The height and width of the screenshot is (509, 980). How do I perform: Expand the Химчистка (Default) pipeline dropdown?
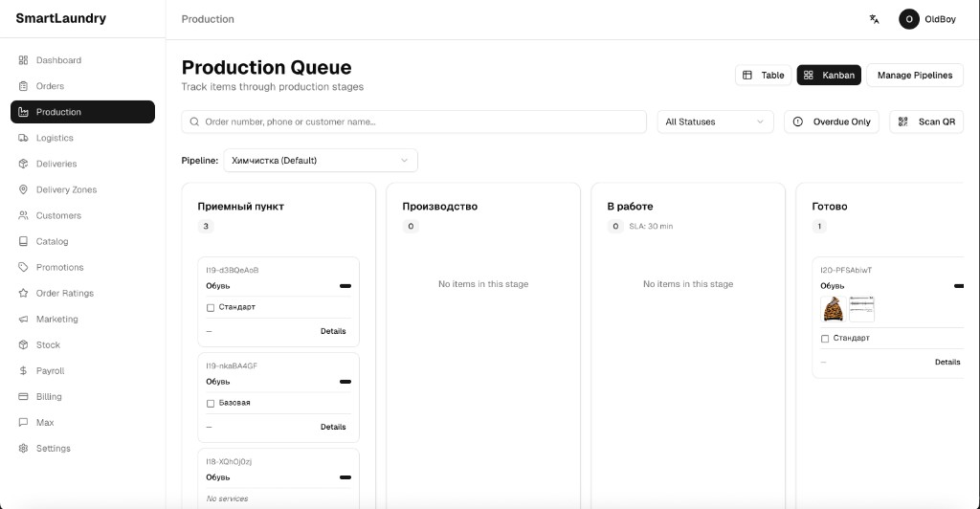click(x=321, y=161)
